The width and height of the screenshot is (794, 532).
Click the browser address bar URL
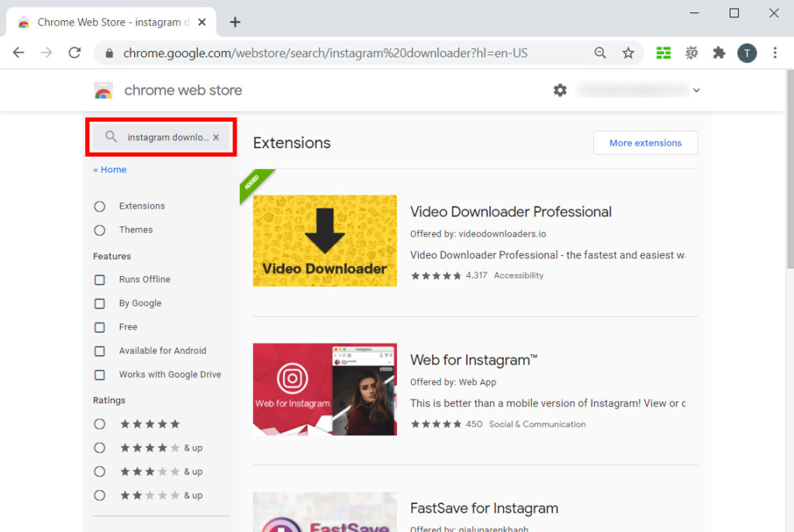(x=325, y=53)
